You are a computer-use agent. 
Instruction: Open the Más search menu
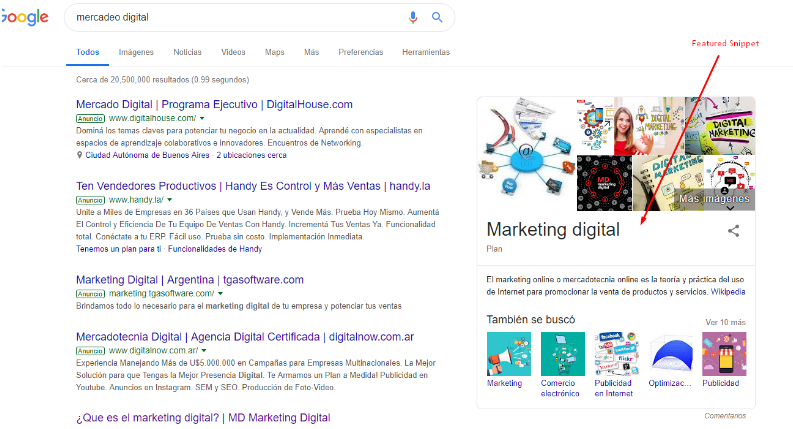point(312,52)
